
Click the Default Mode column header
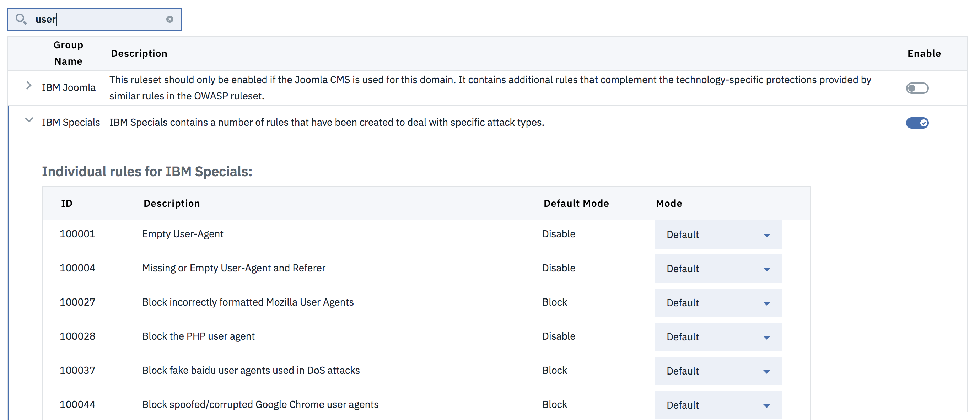point(576,203)
